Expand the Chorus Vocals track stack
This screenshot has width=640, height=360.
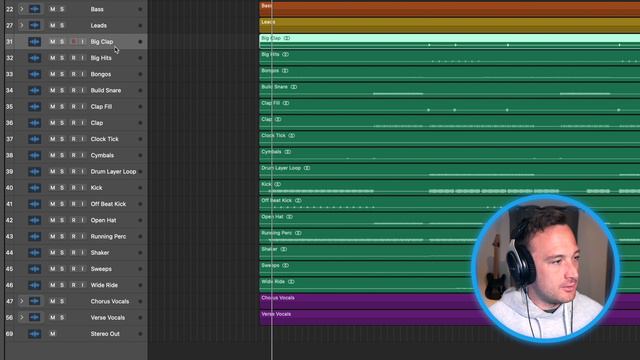[x=22, y=301]
